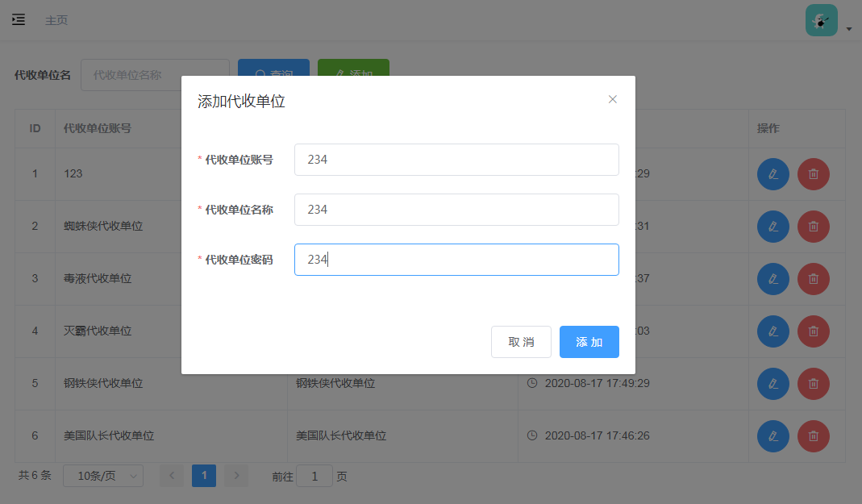Go to the 主页 breadcrumb

click(x=56, y=19)
